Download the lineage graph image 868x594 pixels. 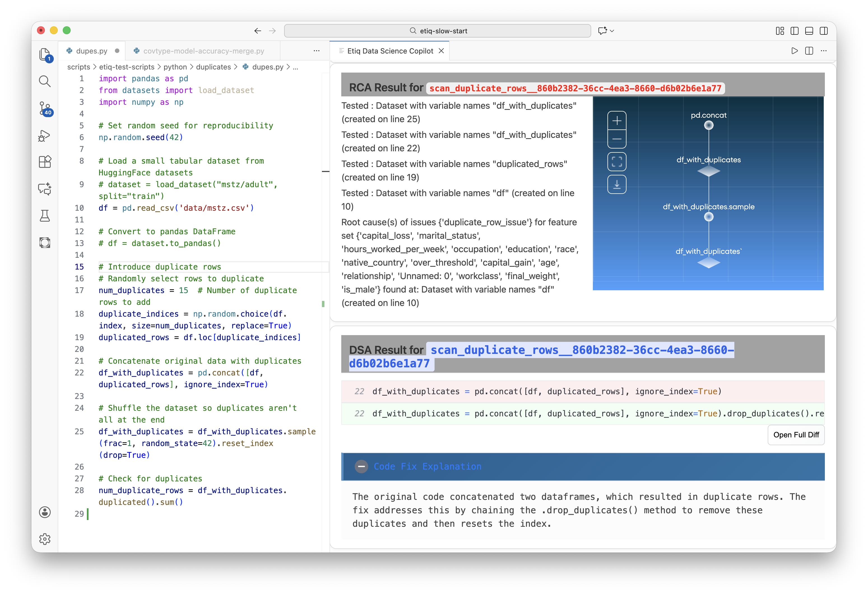(x=617, y=184)
